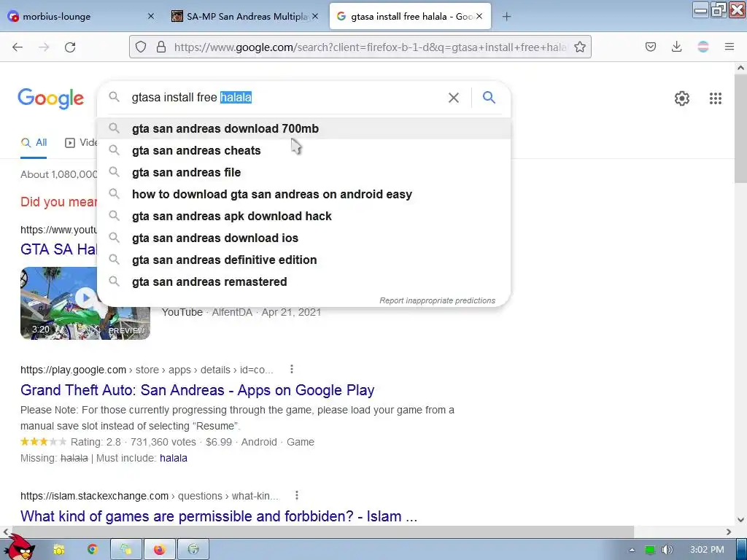Open the Firefox account avatar

[703, 47]
